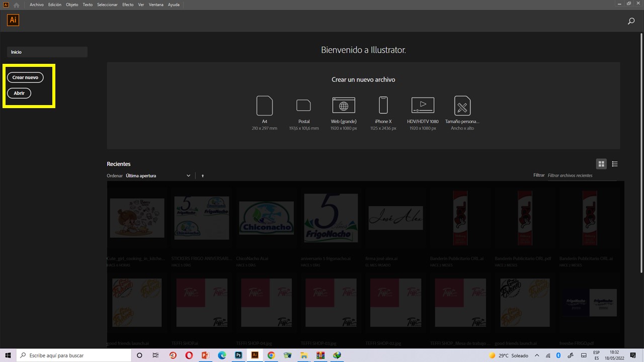The height and width of the screenshot is (362, 644).
Task: Open the STICKERS FRIGO ANIVERSARIO thumbnail
Action: click(202, 218)
